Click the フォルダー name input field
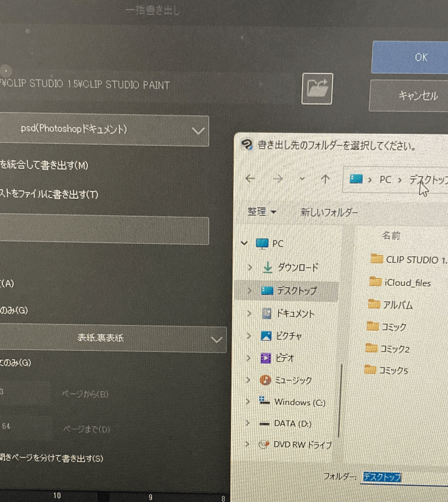This screenshot has width=448, height=502. 383,478
